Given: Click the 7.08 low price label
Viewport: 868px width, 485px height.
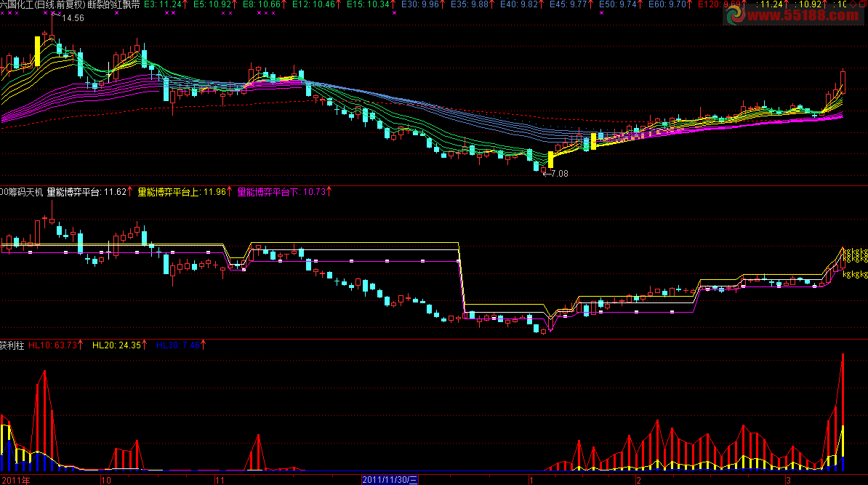Looking at the screenshot, I should (559, 174).
